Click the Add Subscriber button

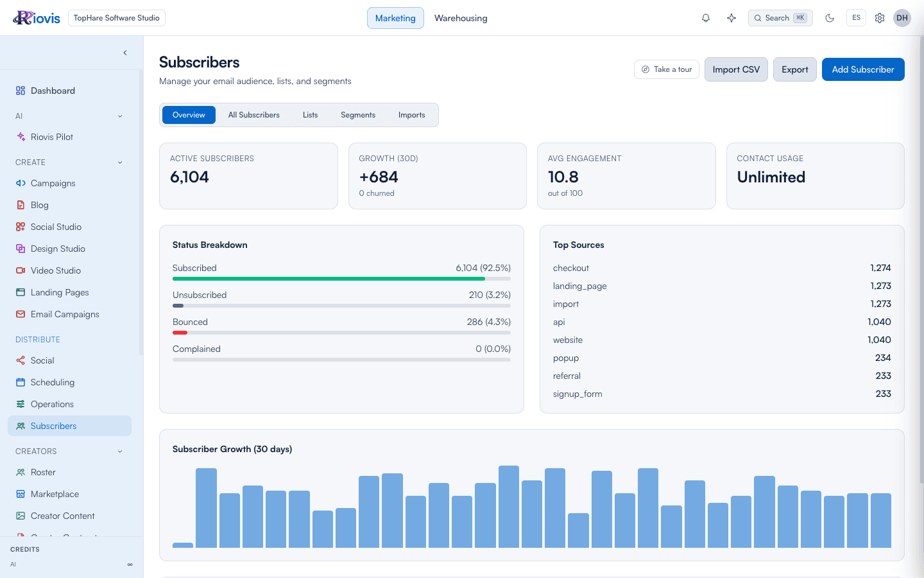coord(863,69)
